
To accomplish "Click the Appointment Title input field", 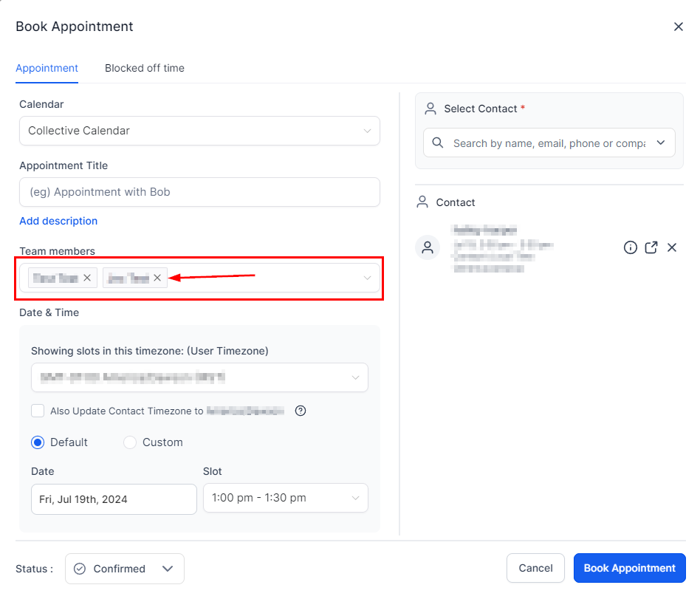I will click(199, 192).
